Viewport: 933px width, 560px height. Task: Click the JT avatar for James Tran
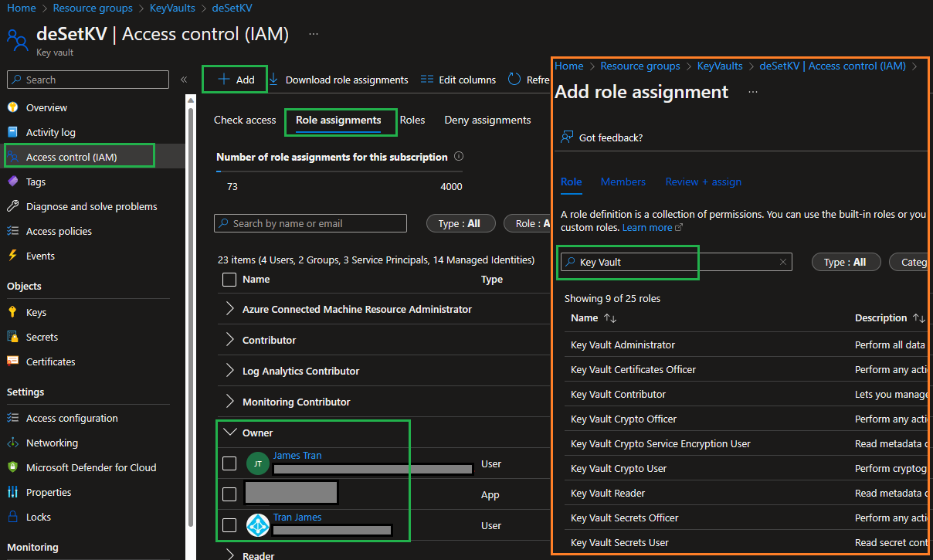(258, 463)
